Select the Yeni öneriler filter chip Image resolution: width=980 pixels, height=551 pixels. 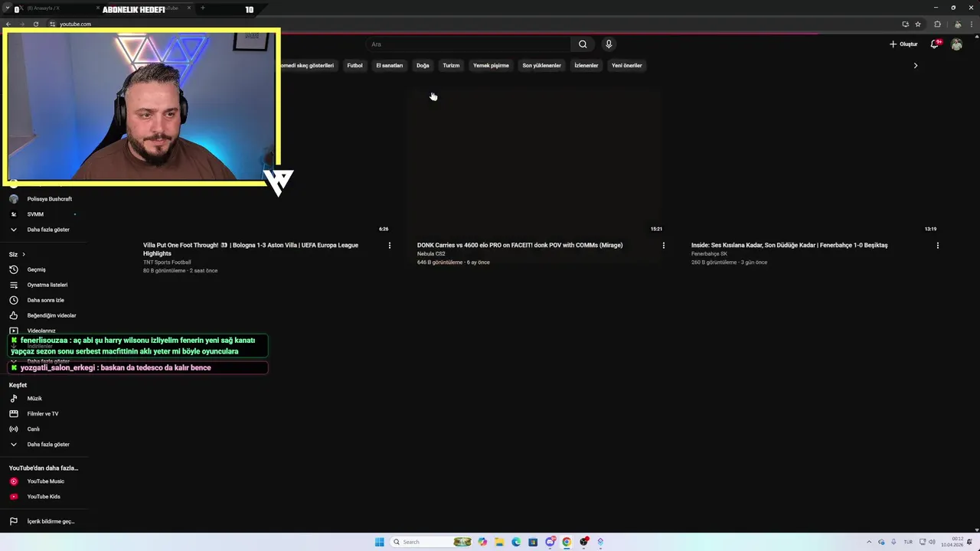pyautogui.click(x=626, y=65)
